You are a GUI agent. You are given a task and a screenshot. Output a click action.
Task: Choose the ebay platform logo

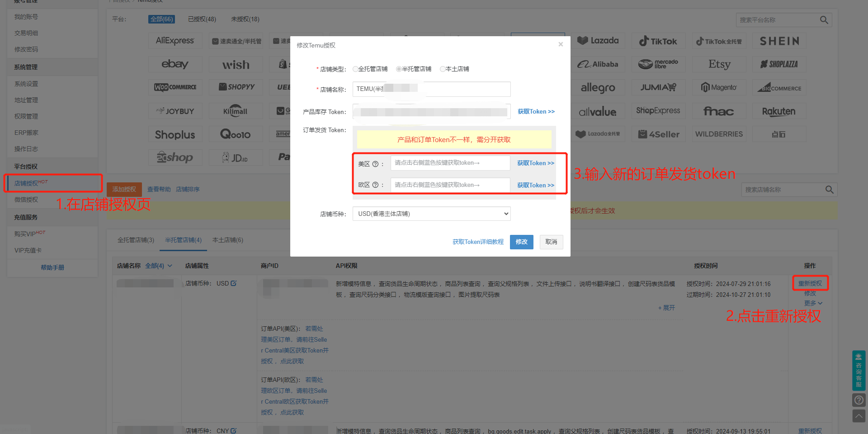pos(175,64)
